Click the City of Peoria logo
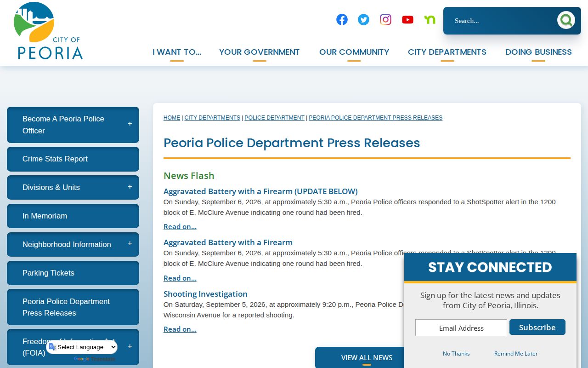The width and height of the screenshot is (588, 368). click(x=48, y=31)
